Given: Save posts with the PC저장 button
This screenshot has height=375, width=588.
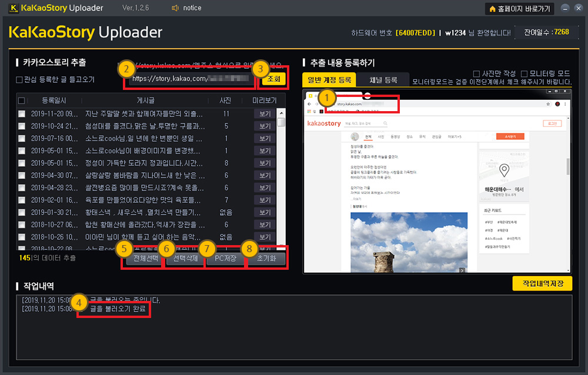Looking at the screenshot, I should click(x=225, y=259).
